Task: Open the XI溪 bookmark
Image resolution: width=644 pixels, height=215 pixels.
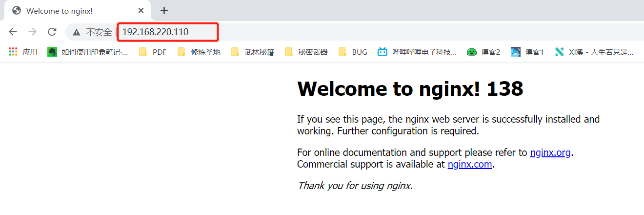Action: pos(594,52)
